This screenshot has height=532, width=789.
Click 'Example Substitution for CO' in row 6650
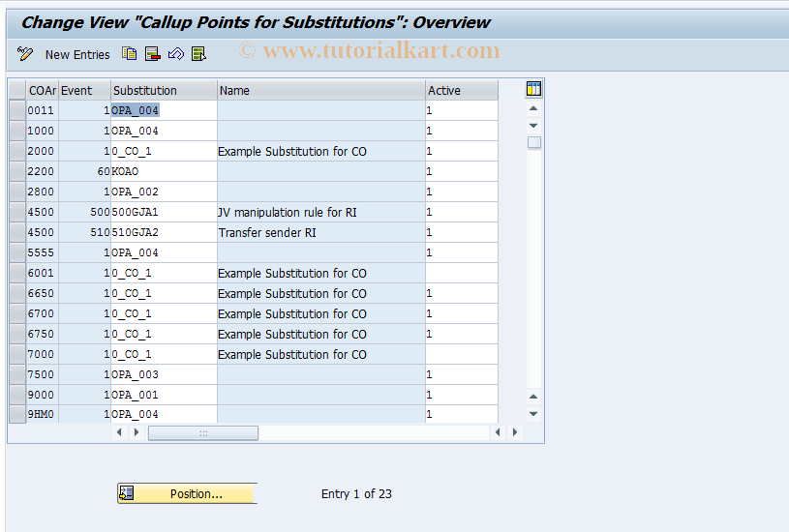(321, 293)
